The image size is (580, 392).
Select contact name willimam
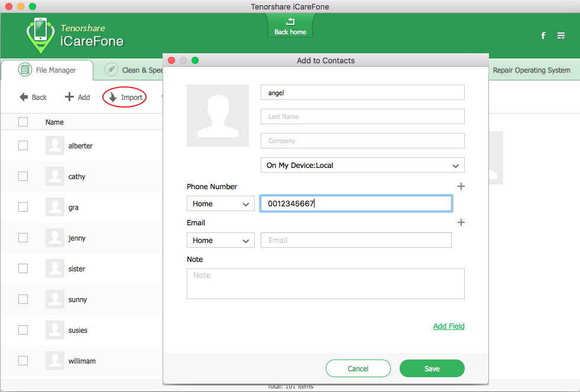(82, 361)
